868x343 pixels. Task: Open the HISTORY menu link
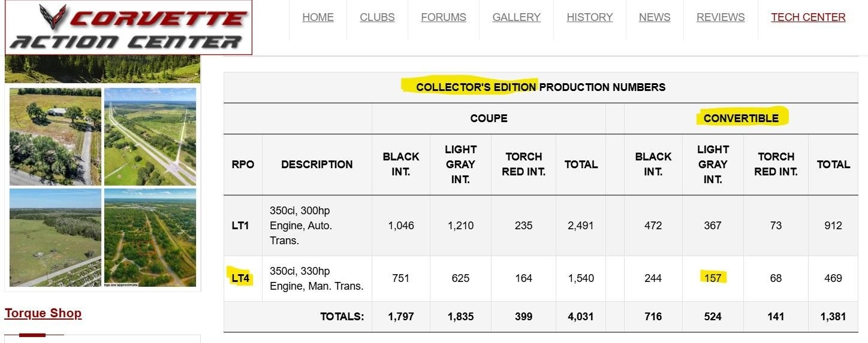coord(589,17)
